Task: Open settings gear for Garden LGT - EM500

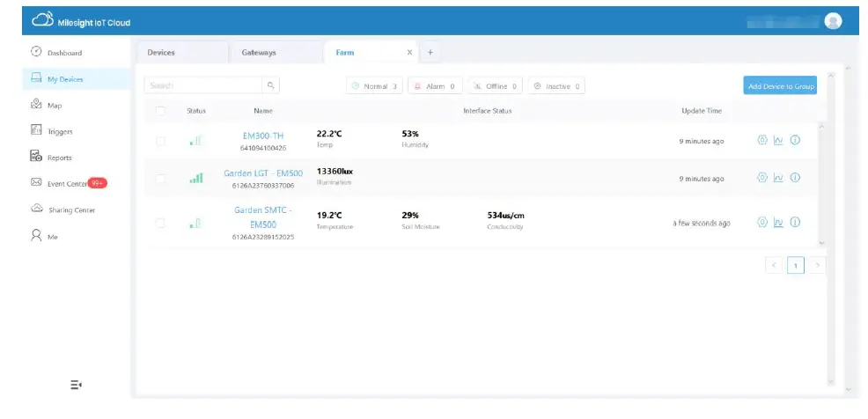Action: [x=762, y=178]
